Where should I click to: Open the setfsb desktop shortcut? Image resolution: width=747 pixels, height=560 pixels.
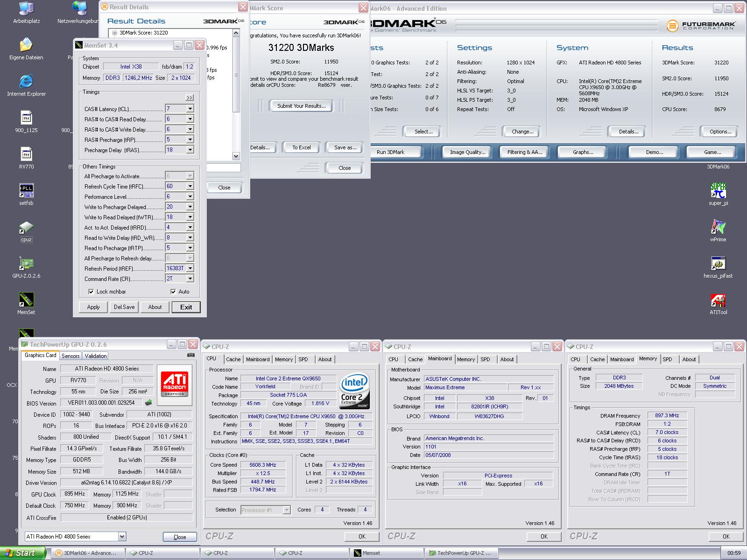click(x=26, y=190)
